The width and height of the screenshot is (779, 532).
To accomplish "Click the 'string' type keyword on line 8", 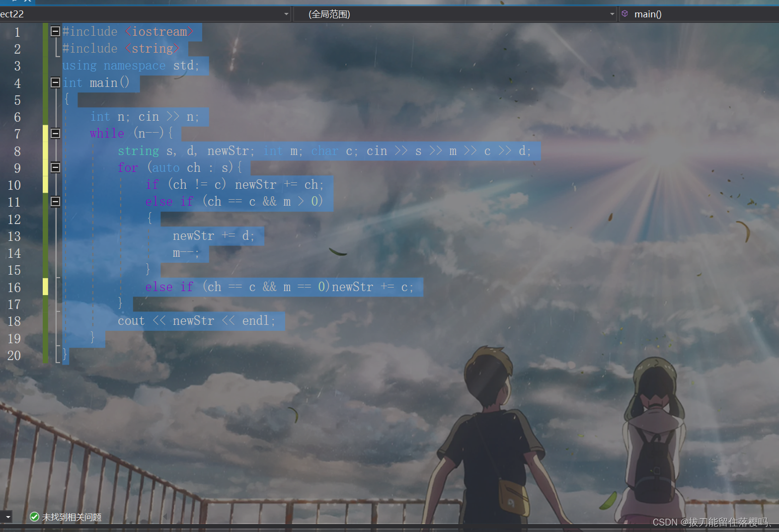I will 138,151.
